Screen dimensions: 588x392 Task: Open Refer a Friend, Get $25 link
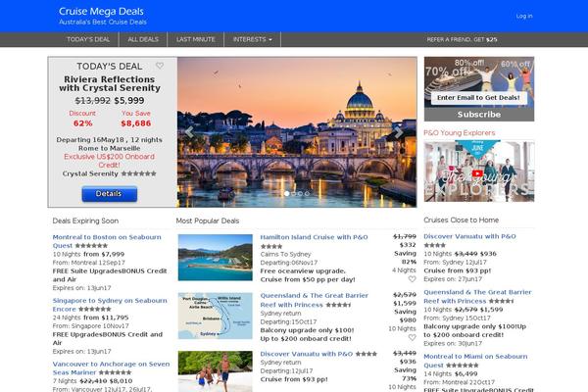coord(462,39)
